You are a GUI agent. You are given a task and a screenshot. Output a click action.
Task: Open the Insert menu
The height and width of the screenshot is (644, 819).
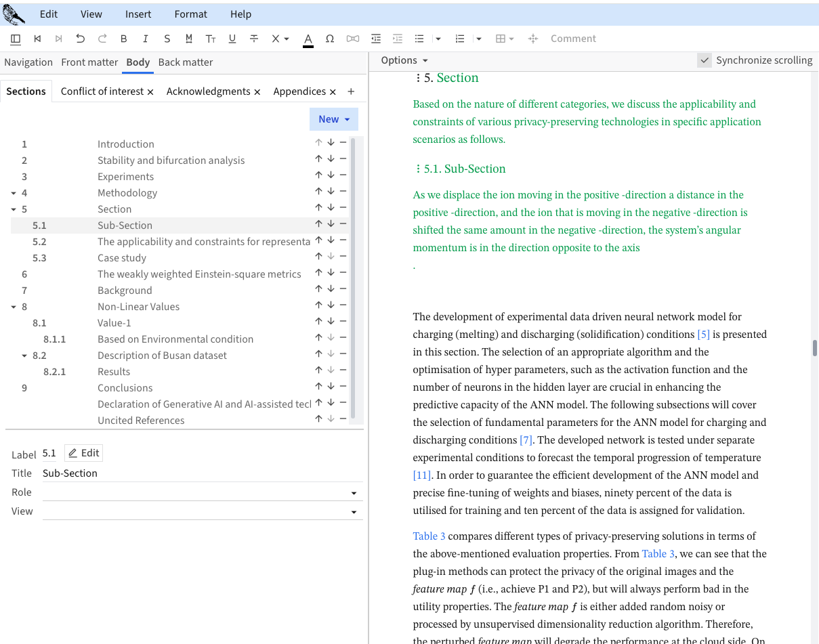pyautogui.click(x=138, y=14)
